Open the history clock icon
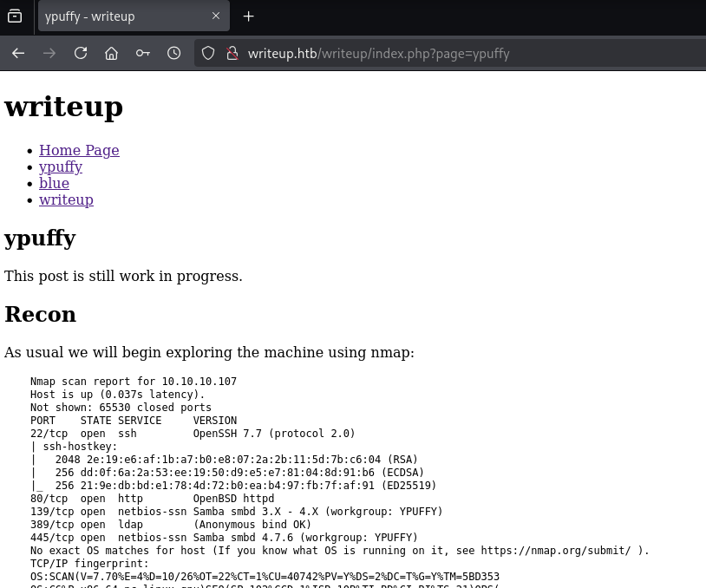Viewport: 706px width, 588px height. 173,53
